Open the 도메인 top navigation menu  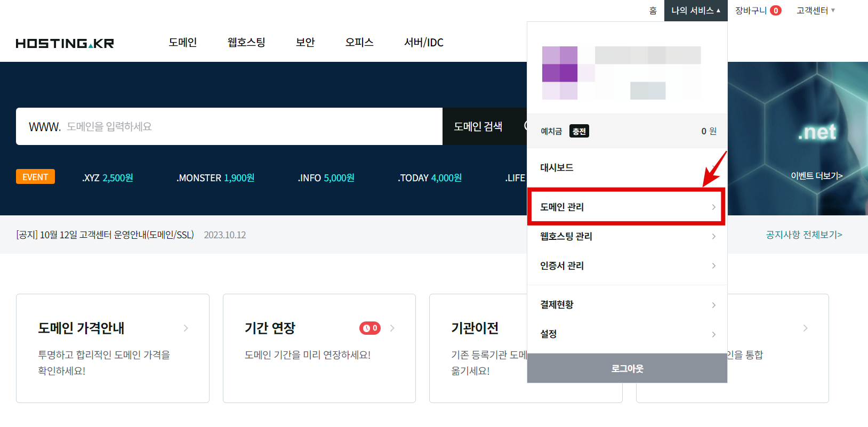coord(183,42)
